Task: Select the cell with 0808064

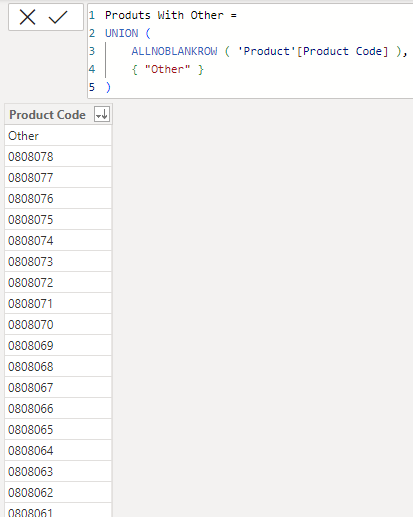Action: (x=58, y=451)
